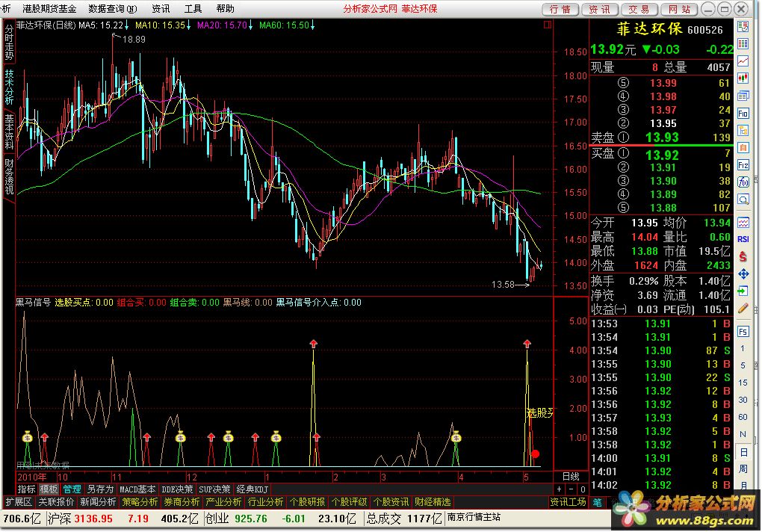Switch to 基本资料 side tab
The height and width of the screenshot is (532, 762).
[9, 132]
